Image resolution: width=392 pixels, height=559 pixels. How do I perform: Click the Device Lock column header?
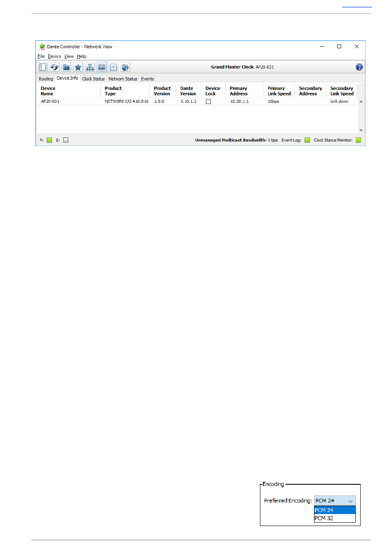click(213, 91)
